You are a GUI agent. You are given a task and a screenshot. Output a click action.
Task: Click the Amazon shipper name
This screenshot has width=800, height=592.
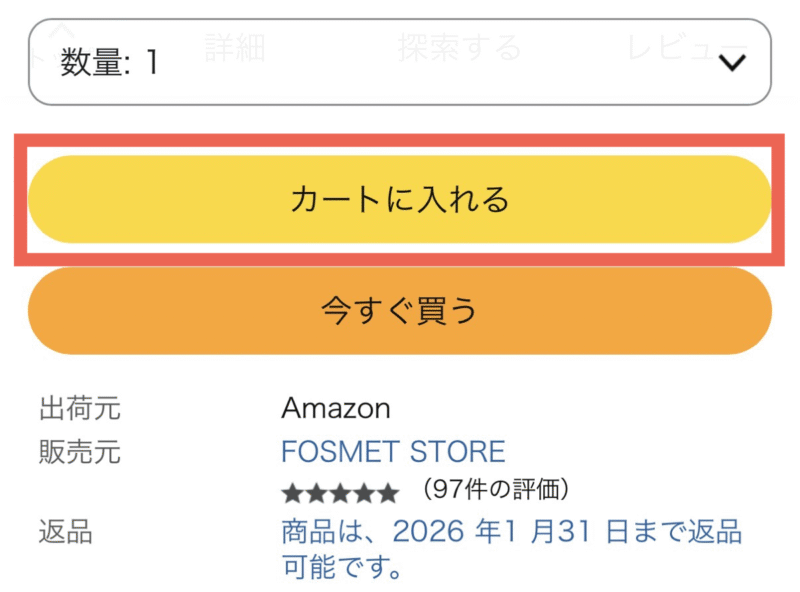point(336,408)
